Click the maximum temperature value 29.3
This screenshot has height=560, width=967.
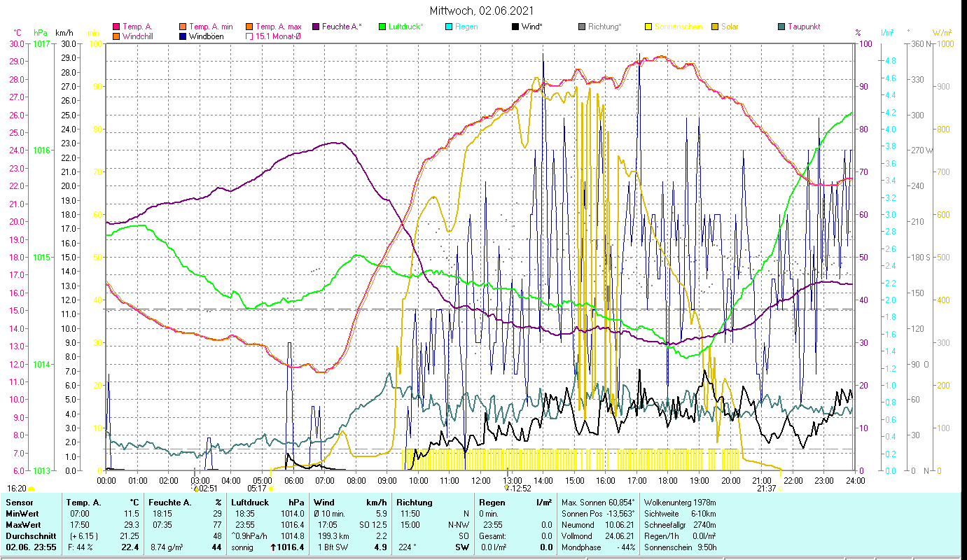coord(131,525)
